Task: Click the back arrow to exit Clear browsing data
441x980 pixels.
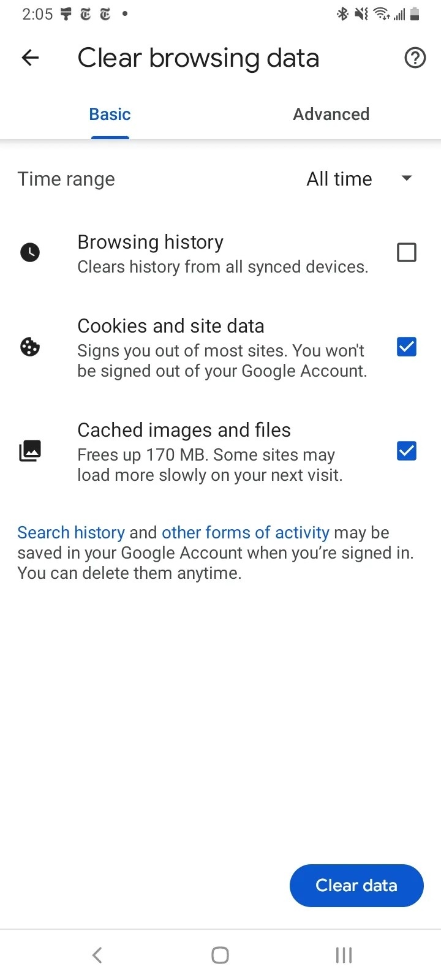Action: (x=29, y=58)
